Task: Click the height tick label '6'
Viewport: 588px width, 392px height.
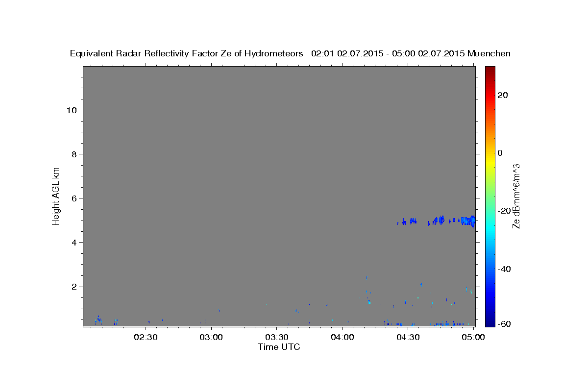Action: click(74, 198)
